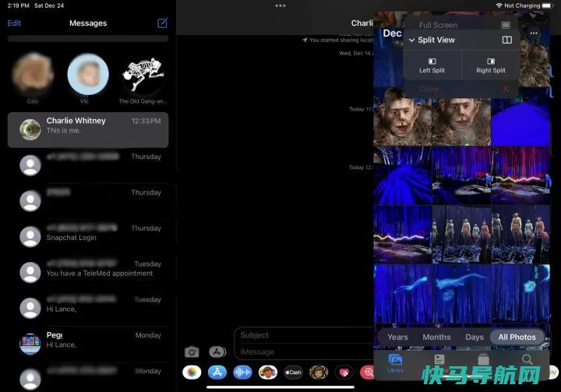Screen dimensions: 561x392
Task: Tap Photos more options ellipsis button
Action: pyautogui.click(x=534, y=33)
